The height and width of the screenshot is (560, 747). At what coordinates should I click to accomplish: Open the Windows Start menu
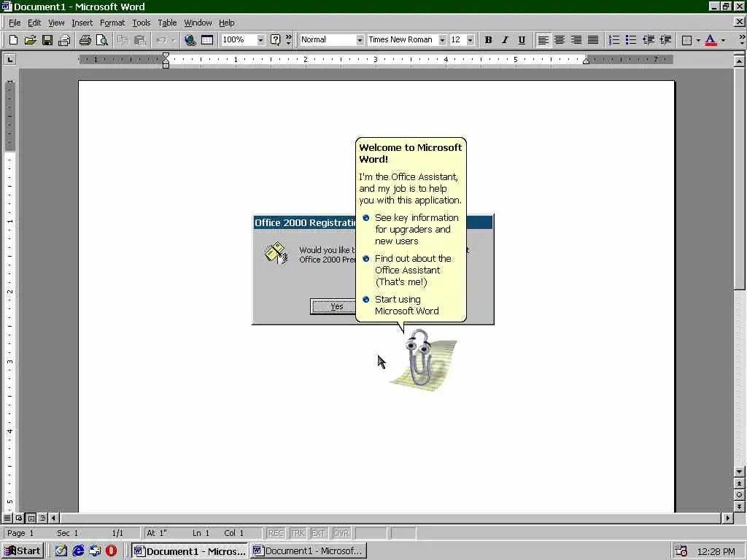click(x=23, y=551)
